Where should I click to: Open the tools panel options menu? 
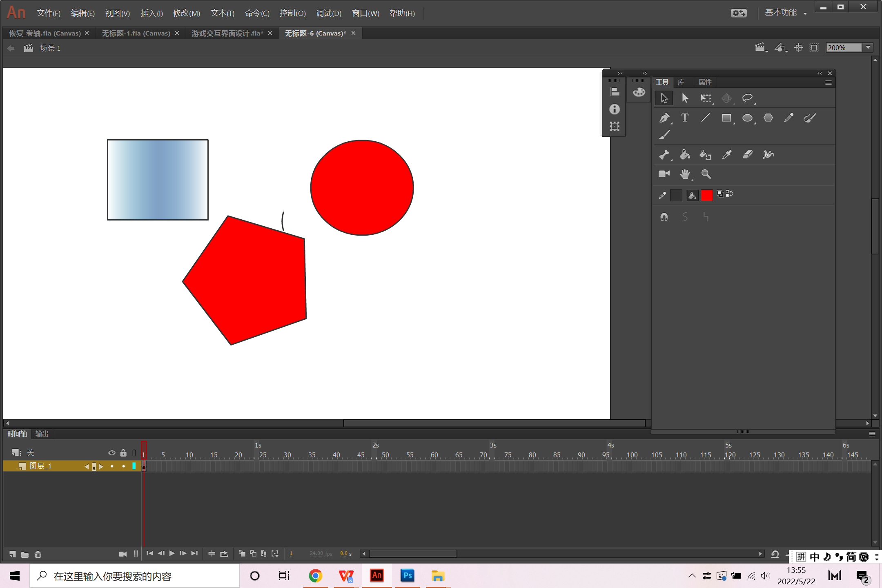tap(828, 82)
